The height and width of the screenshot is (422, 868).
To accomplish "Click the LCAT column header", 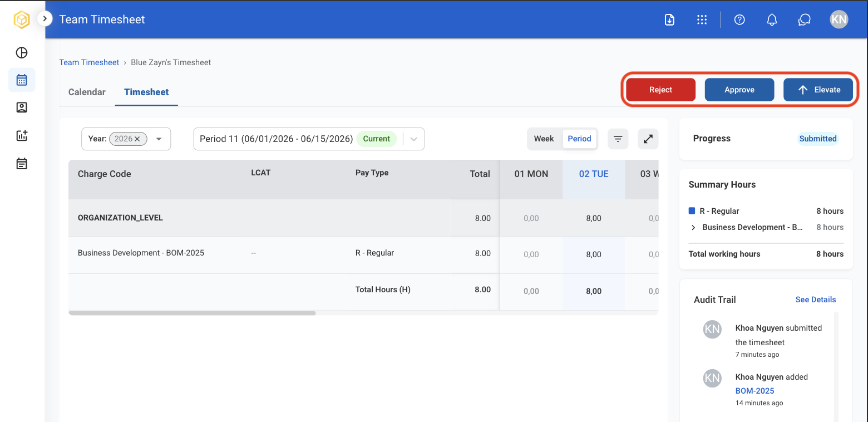I will [261, 173].
